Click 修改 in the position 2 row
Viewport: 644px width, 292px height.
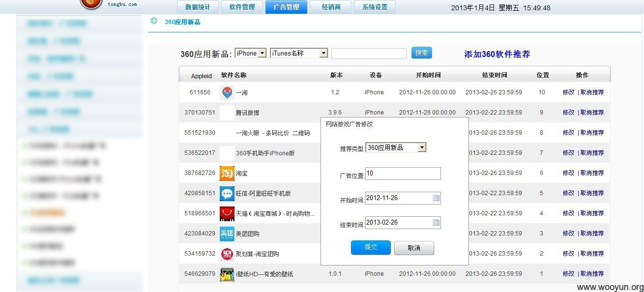point(568,253)
